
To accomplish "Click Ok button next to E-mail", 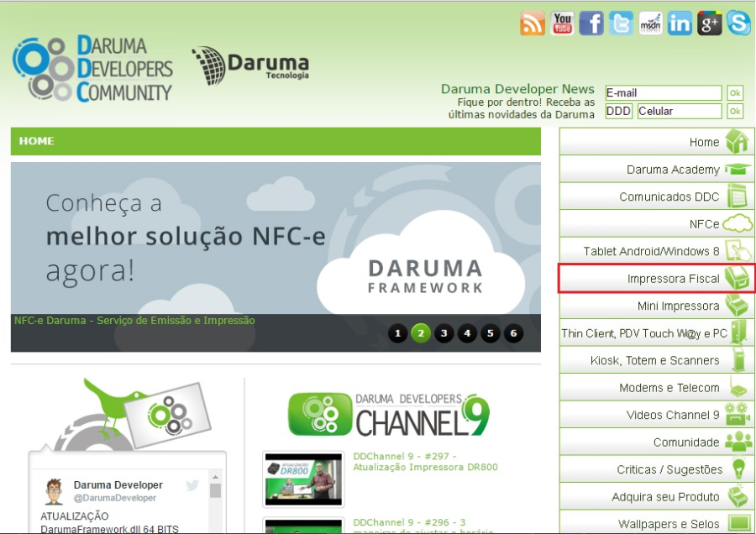I will pos(735,92).
